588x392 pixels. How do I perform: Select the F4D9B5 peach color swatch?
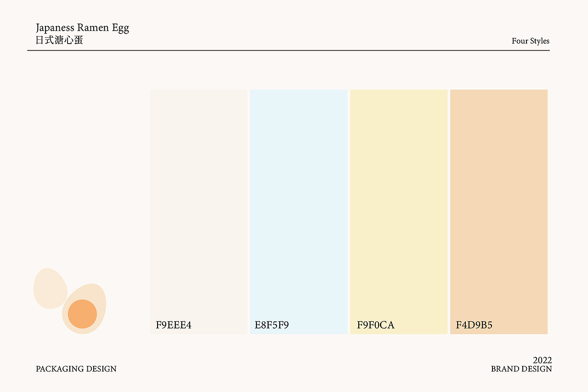click(x=499, y=212)
